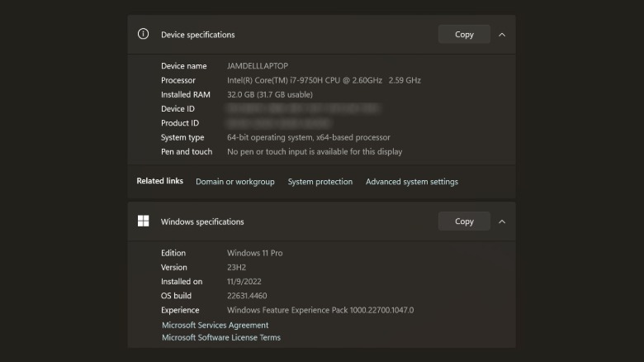Click the Version label
Screen dimensions: 644x362
tap(173, 268)
